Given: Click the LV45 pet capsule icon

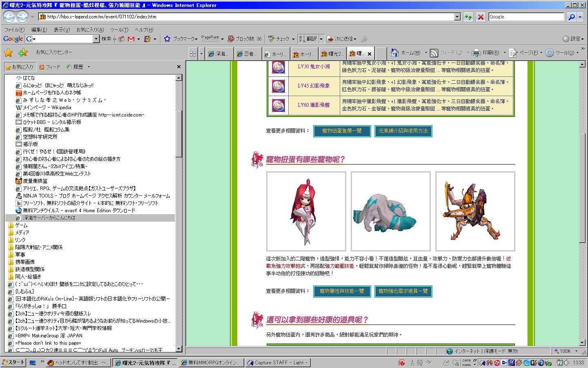Looking at the screenshot, I should pyautogui.click(x=278, y=86).
